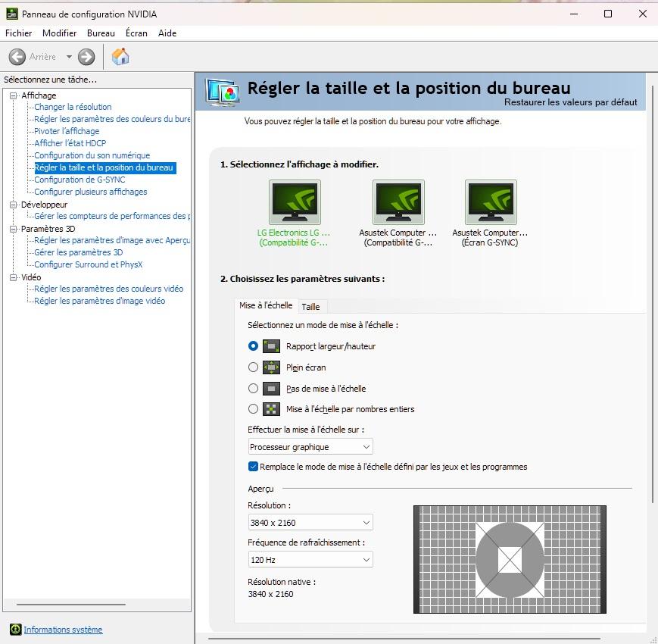Screen dimensions: 658x644
Task: Select the Asustek Computer G-compatibility display icon
Action: (x=398, y=202)
